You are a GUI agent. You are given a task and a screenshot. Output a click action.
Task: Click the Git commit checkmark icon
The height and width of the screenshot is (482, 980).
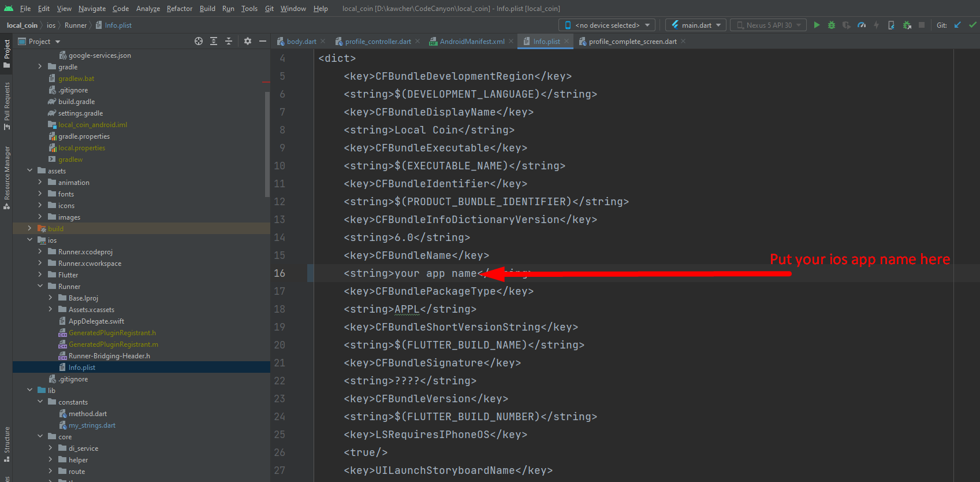[972, 25]
